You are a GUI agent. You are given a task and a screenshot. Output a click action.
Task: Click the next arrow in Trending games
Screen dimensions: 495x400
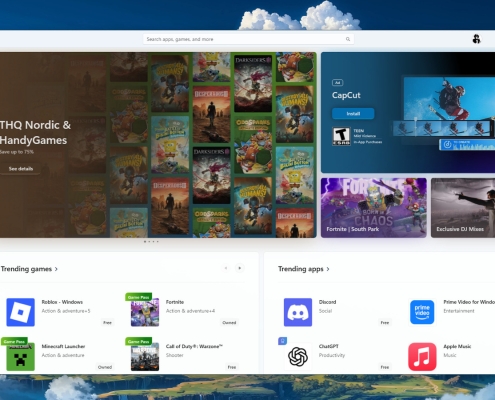tap(239, 268)
